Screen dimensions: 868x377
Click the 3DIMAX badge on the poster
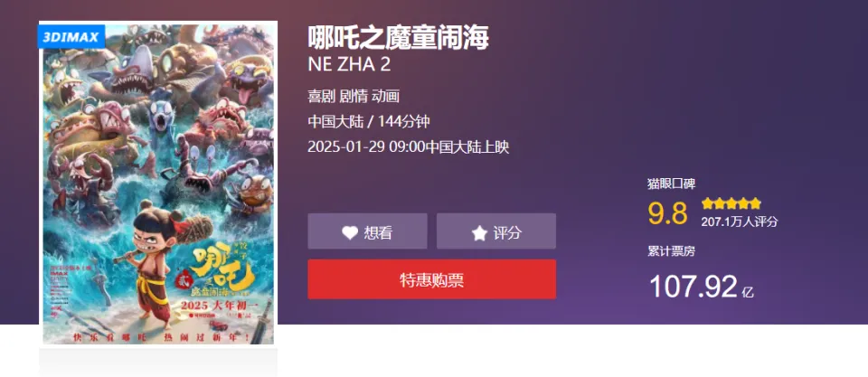click(71, 38)
